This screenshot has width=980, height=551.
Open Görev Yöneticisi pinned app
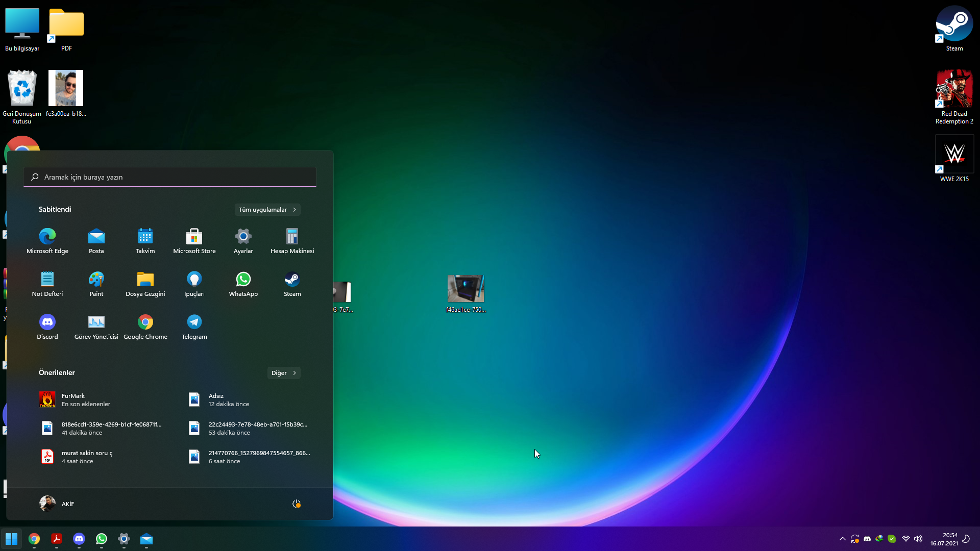point(96,326)
